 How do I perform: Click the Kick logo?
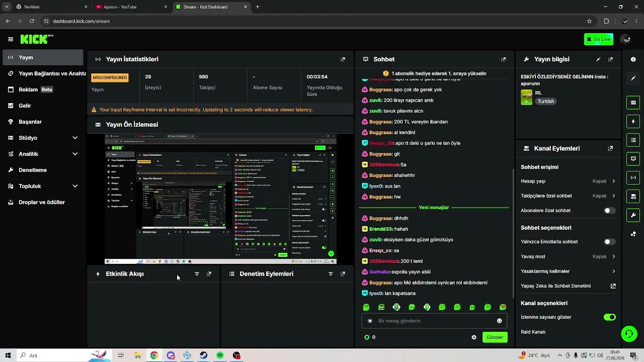[x=37, y=39]
